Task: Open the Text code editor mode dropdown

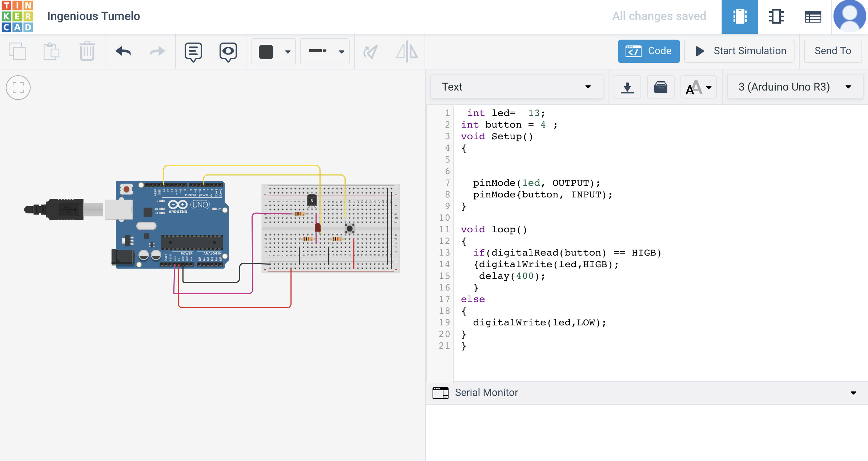Action: tap(516, 87)
